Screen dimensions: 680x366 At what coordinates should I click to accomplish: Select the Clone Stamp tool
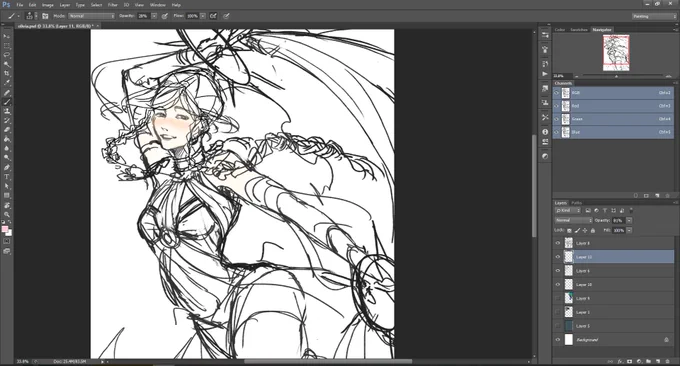click(x=7, y=111)
